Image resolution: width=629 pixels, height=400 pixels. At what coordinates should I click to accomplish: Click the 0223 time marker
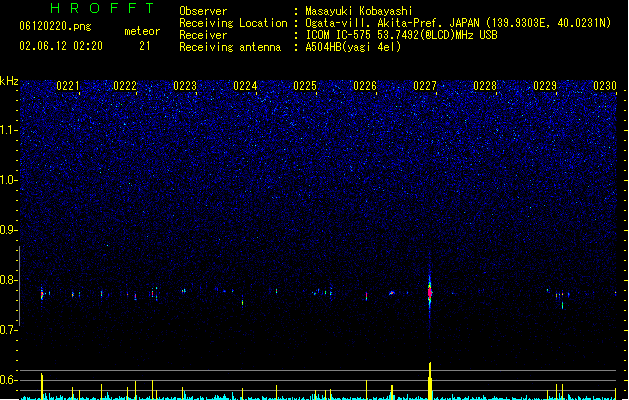pyautogui.click(x=185, y=86)
